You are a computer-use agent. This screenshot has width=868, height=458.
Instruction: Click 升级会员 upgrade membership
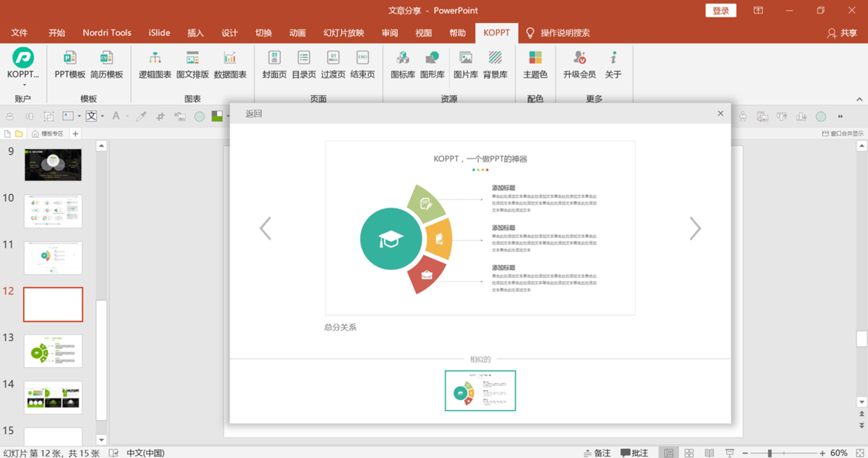tap(580, 64)
